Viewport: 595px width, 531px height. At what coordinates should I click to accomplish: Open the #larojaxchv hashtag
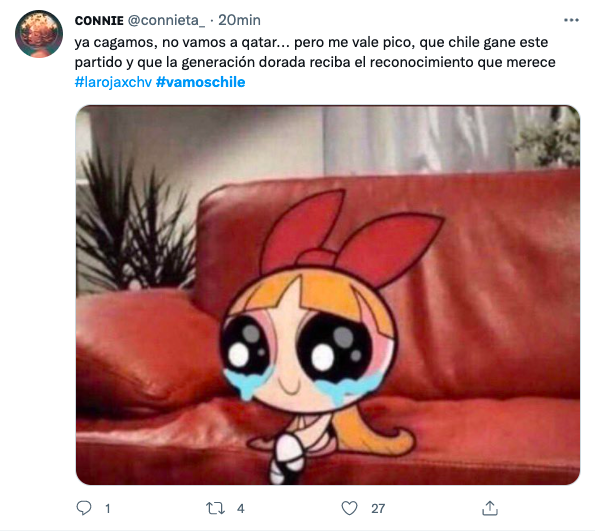coord(113,82)
